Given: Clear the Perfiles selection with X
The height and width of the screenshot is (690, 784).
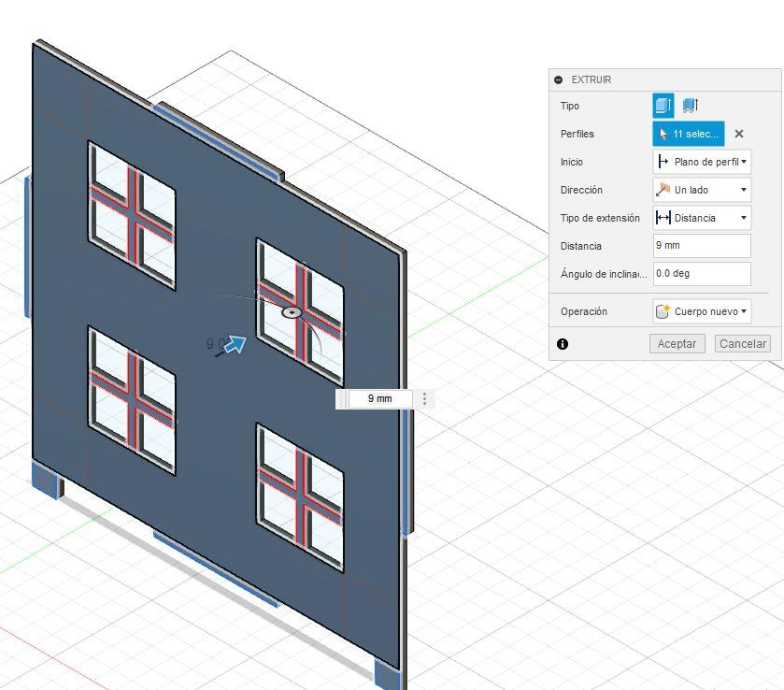Looking at the screenshot, I should coord(739,134).
